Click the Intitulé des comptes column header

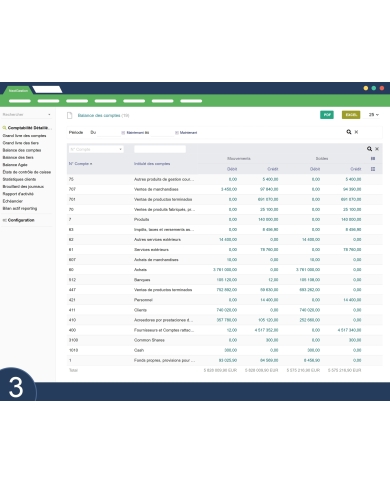coord(152,164)
